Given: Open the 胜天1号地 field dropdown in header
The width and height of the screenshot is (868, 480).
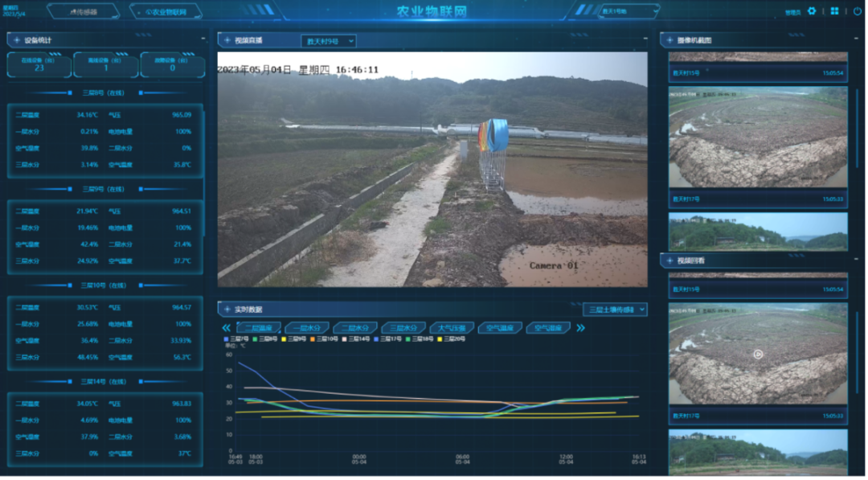Looking at the screenshot, I should click(628, 11).
